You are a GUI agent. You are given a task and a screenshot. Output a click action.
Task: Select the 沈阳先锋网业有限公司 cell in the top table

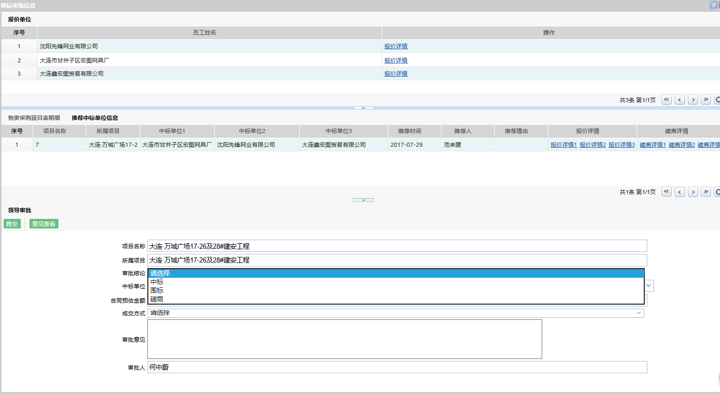coord(209,46)
